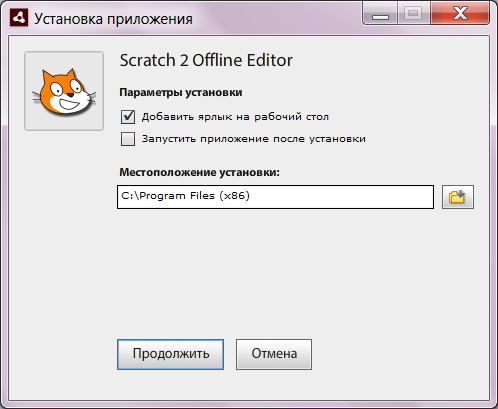The image size is (498, 409).
Task: Click the Adobe AIR icon in title bar
Action: click(x=19, y=18)
